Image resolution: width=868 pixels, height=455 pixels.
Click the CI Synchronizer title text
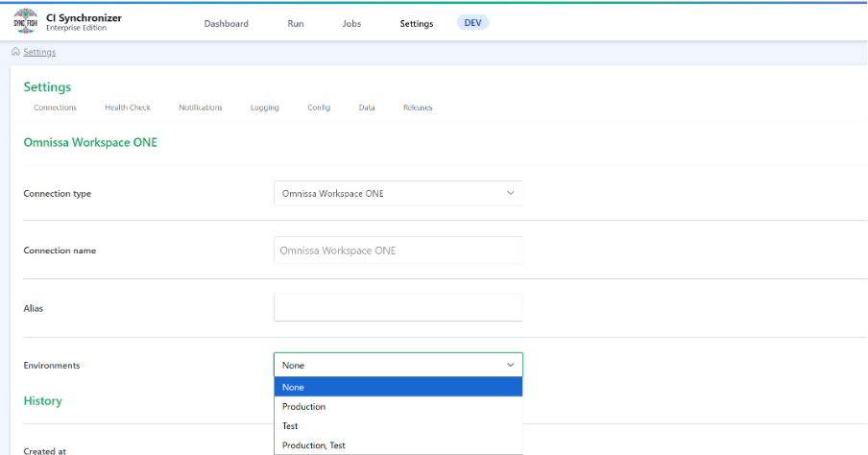84,17
